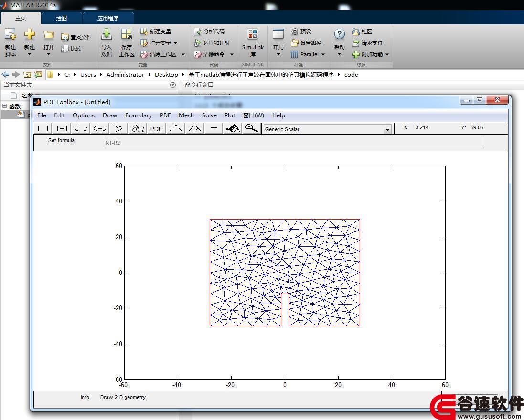Image resolution: width=524 pixels, height=420 pixels.
Task: Expand the Open Variable dropdown
Action: pyautogui.click(x=176, y=43)
